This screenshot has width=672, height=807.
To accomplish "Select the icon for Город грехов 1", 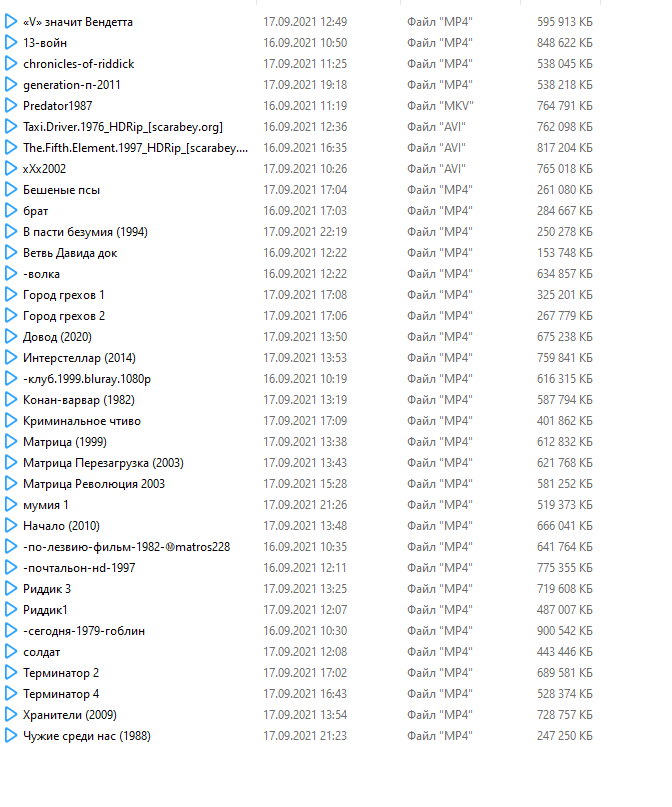I will pos(11,294).
